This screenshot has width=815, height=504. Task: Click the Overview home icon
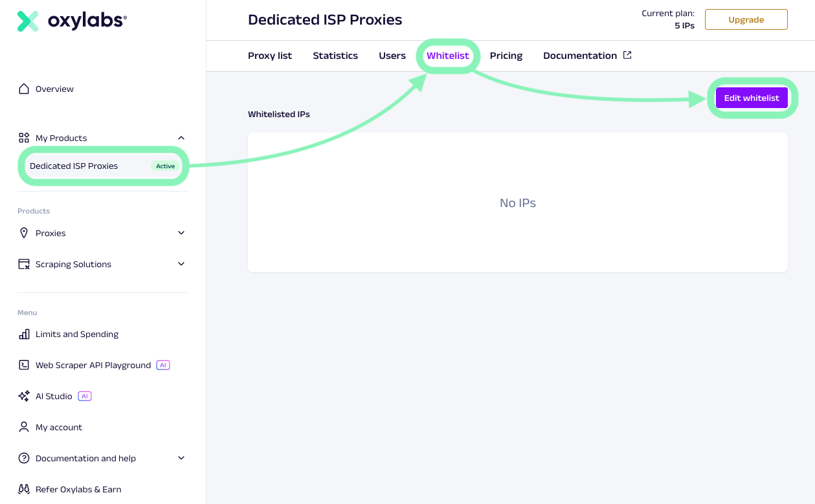[24, 89]
